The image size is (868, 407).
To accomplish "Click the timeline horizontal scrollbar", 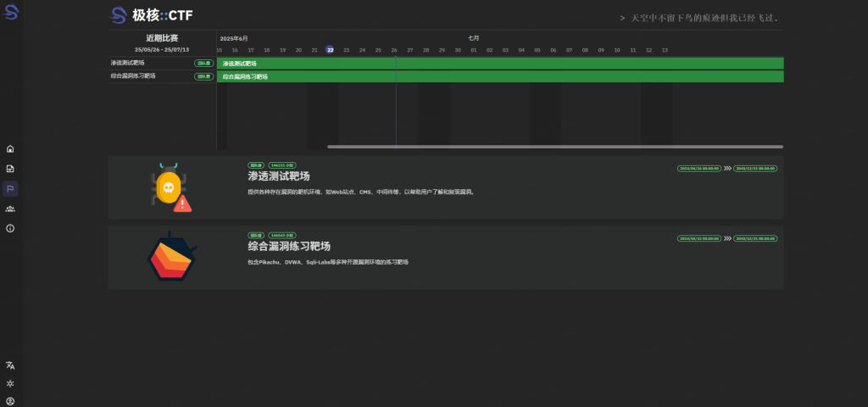I will coord(555,147).
